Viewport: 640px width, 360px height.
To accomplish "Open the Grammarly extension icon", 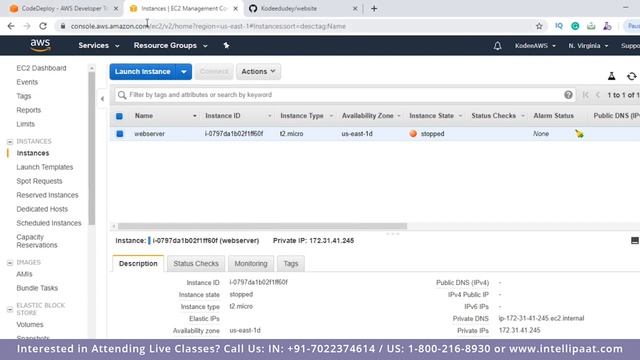I will (575, 26).
